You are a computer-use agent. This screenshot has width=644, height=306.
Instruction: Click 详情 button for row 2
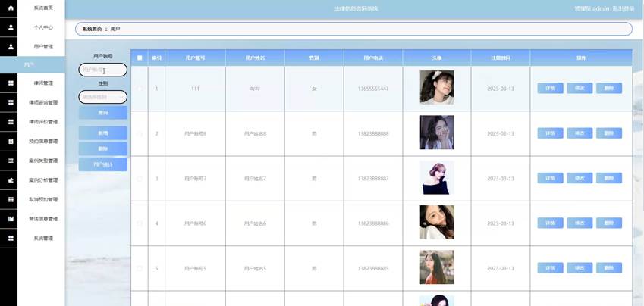tap(551, 133)
